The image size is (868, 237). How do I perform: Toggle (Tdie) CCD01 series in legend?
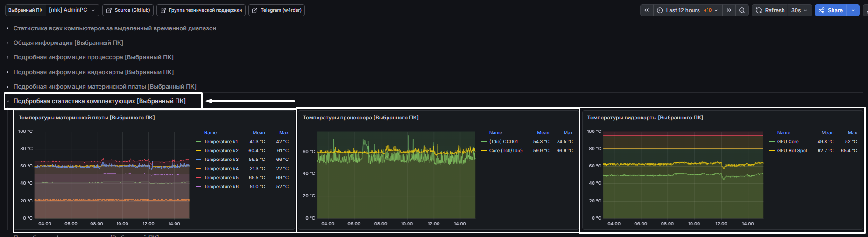503,142
